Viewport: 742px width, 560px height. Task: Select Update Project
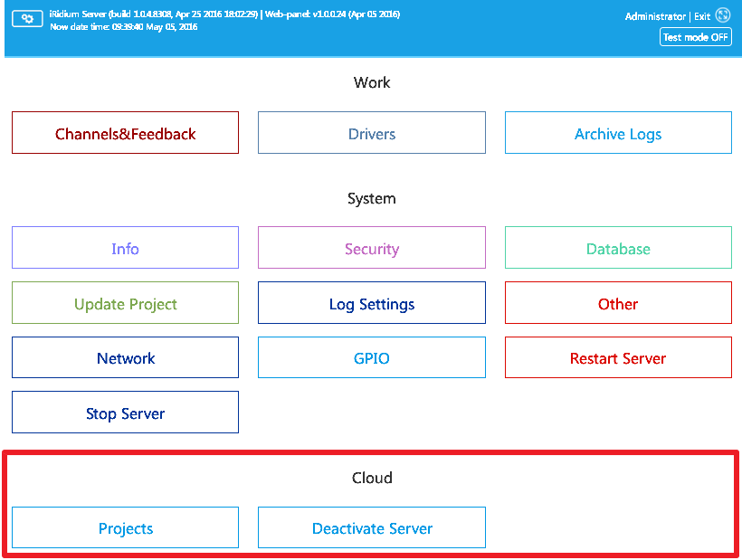click(124, 302)
